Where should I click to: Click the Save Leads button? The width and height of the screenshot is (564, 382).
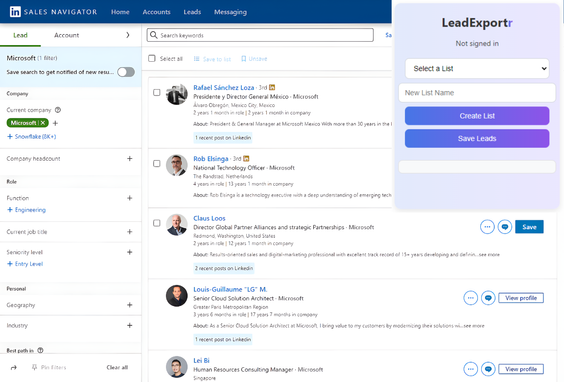click(477, 138)
